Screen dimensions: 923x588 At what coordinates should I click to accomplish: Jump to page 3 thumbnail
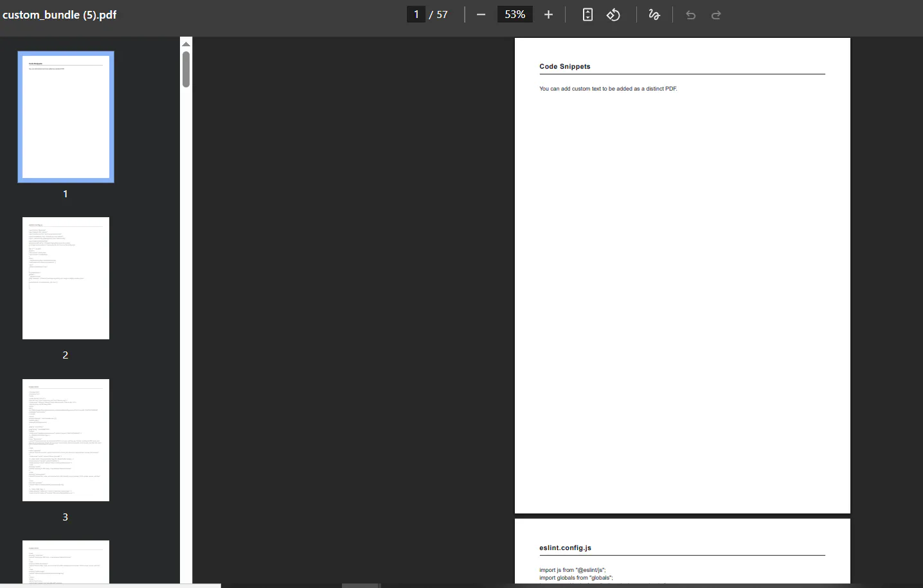[66, 440]
